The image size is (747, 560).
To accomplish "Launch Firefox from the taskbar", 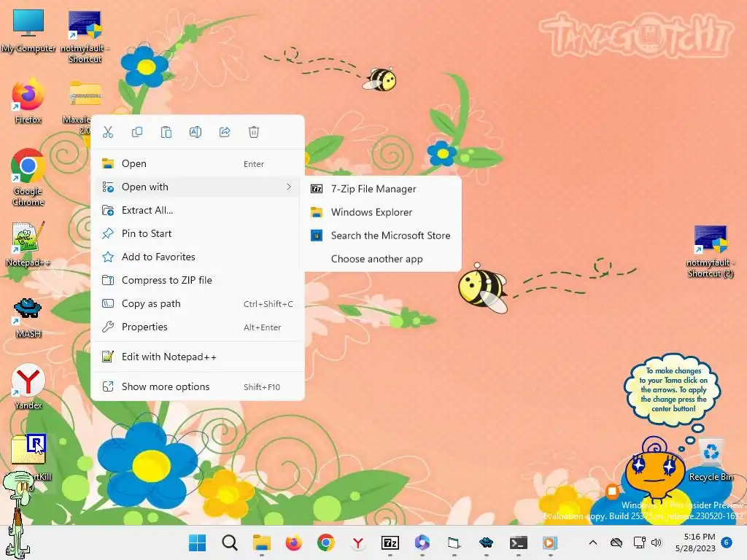I will [293, 542].
